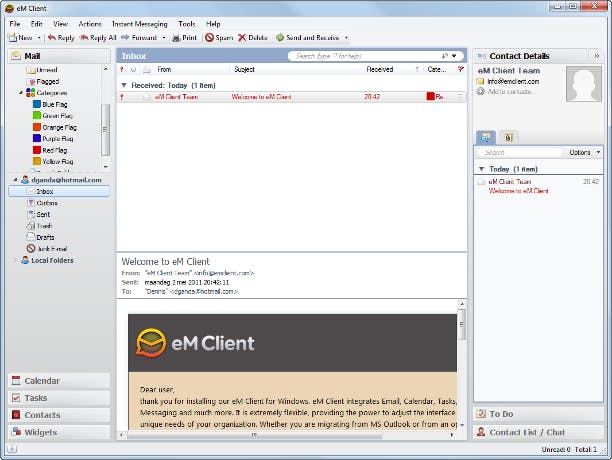Screen dimensions: 612x460
Task: Open the Help menu
Action: (x=213, y=24)
